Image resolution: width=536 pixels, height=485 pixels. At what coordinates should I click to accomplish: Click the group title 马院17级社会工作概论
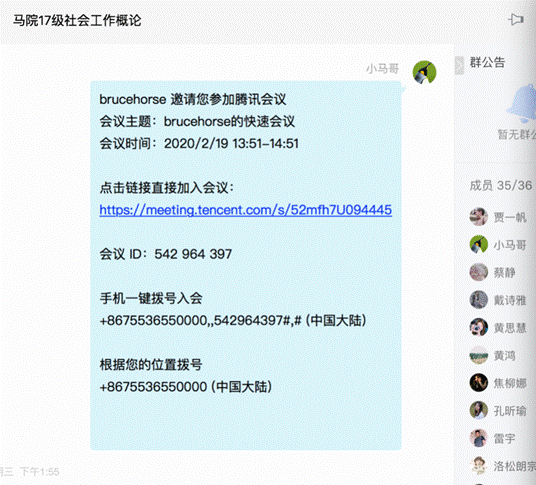coord(77,21)
